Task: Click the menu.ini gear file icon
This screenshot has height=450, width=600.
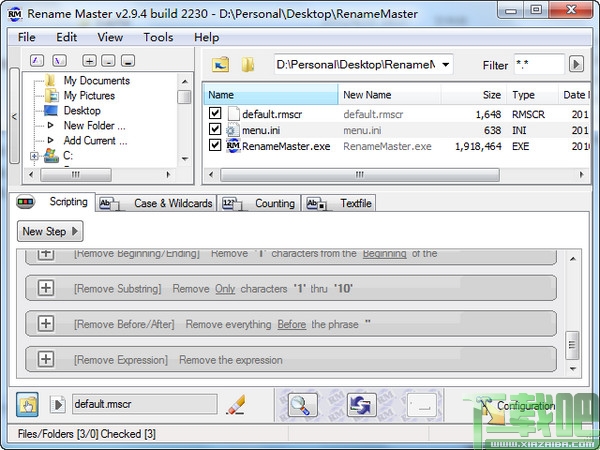Action: pos(232,130)
